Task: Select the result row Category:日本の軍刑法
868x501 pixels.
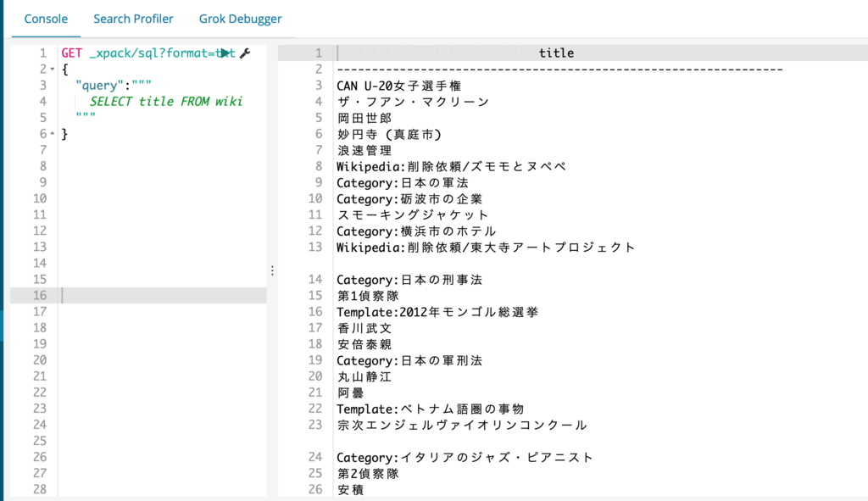Action: click(x=409, y=360)
